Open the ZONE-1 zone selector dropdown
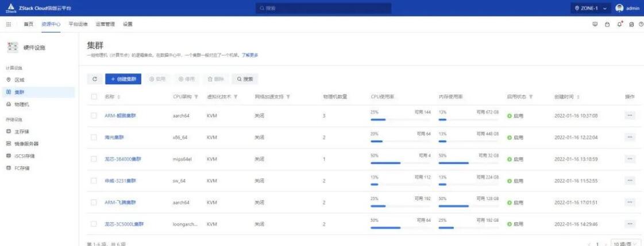 tap(591, 8)
